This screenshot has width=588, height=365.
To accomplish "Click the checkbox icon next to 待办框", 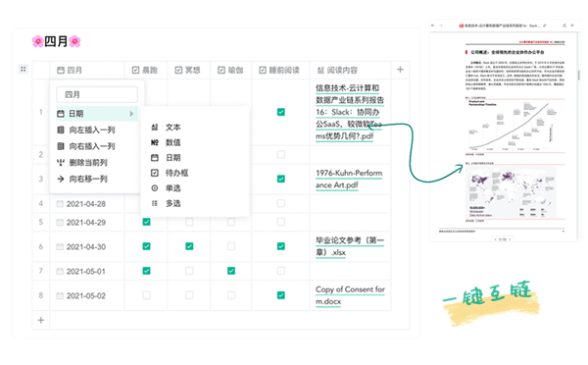I will (x=155, y=173).
